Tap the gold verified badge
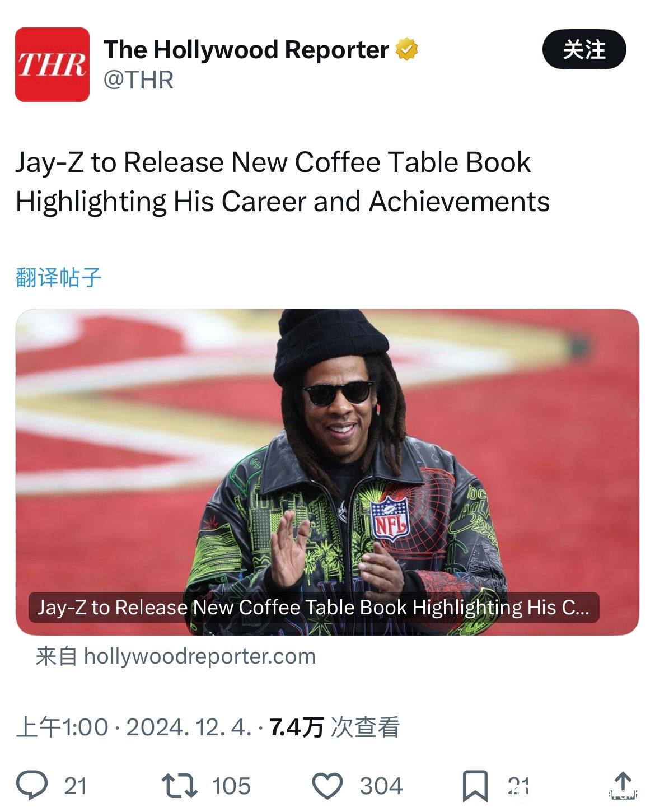Image resolution: width=655 pixels, height=812 pixels. [x=407, y=50]
